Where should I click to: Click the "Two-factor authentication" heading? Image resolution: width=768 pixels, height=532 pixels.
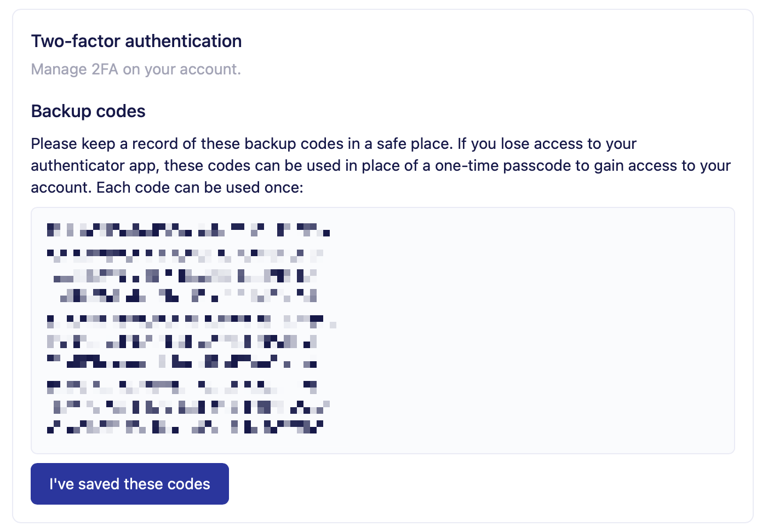point(136,41)
